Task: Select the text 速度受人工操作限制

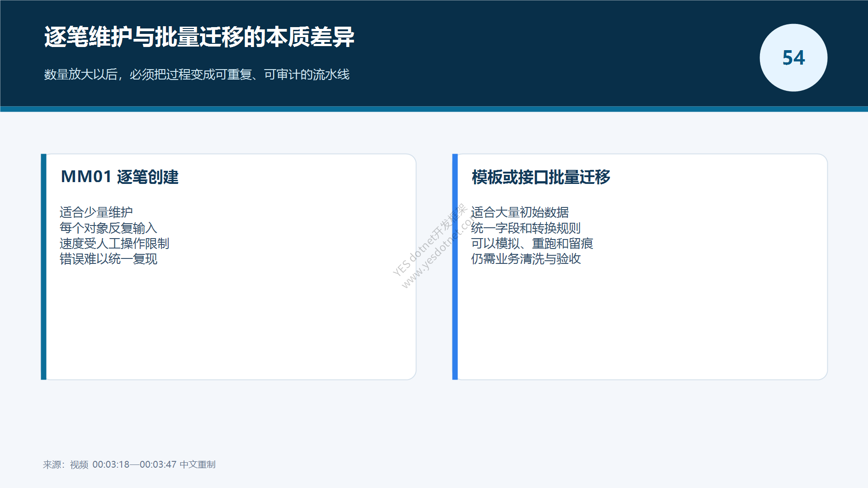Action: 114,244
